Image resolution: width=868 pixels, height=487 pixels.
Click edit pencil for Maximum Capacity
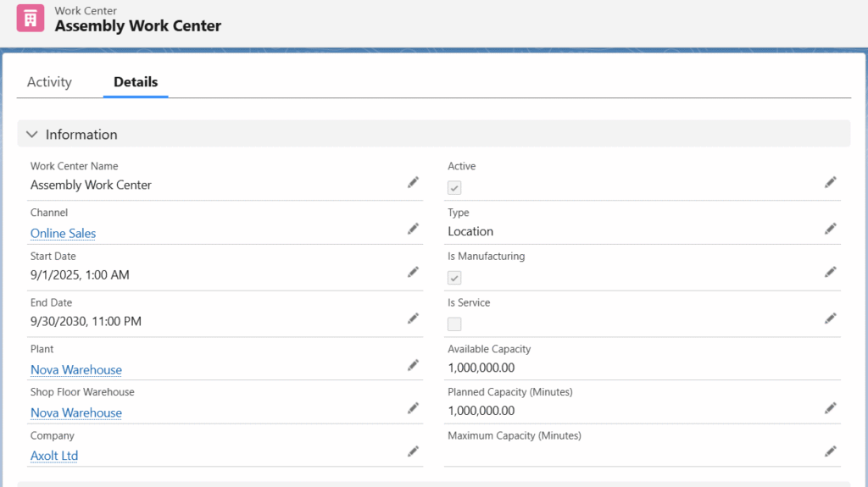point(831,451)
